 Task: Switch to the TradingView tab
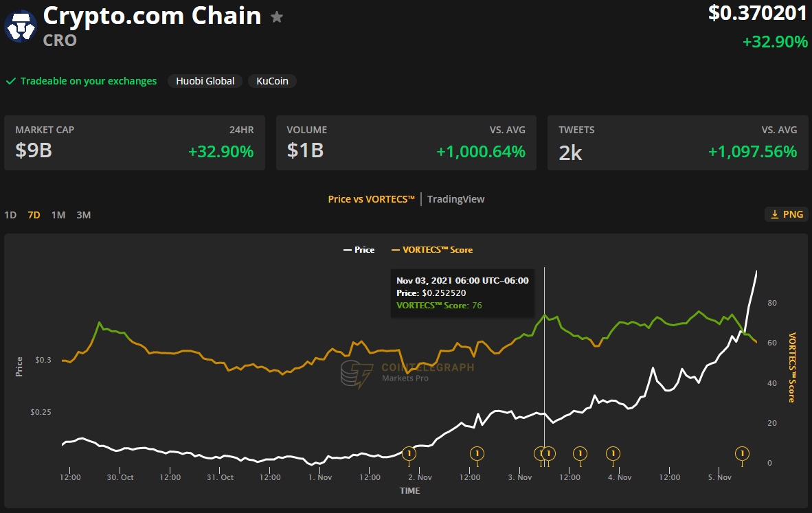pyautogui.click(x=455, y=199)
